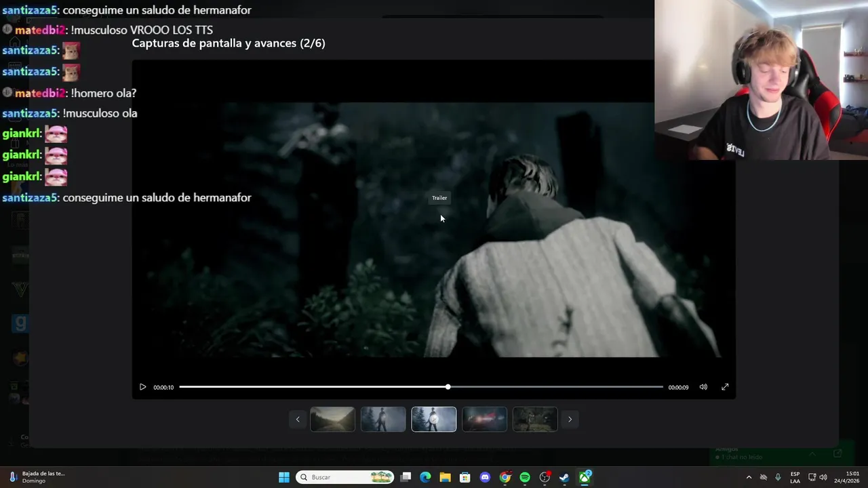Click the Buscar taskbar search box

(345, 477)
